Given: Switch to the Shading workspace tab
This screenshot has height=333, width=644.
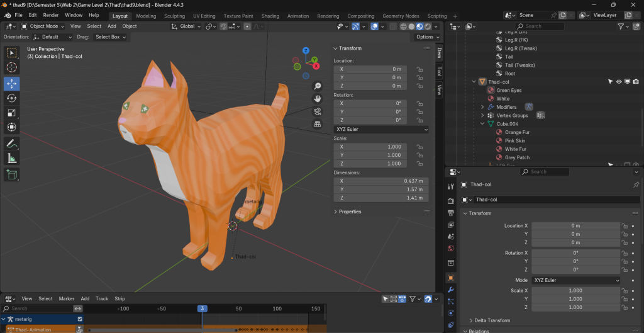Looking at the screenshot, I should pos(270,16).
